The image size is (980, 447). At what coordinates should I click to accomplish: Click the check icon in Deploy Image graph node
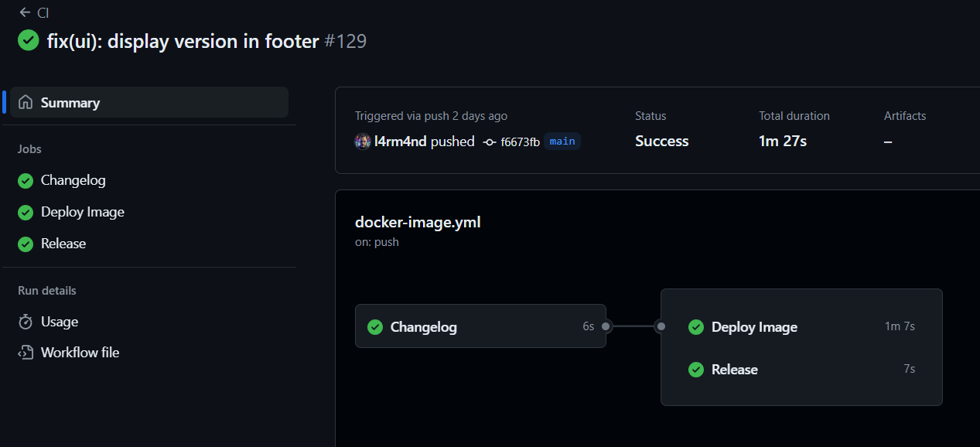[695, 327]
